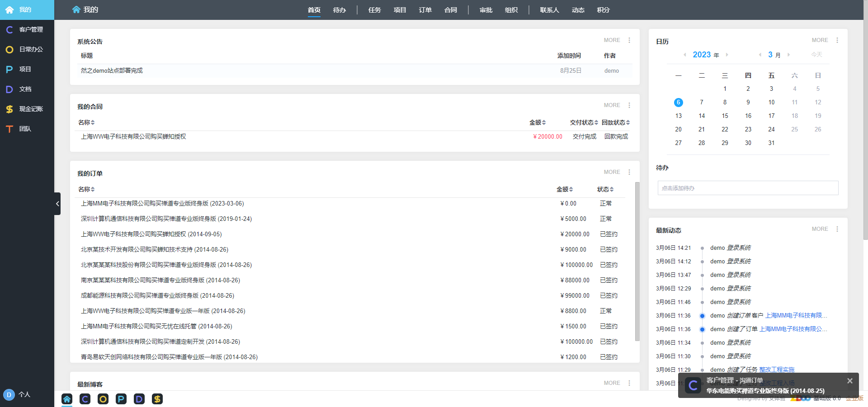Click the home icon in bottom taskbar
This screenshot has width=868, height=407.
click(67, 399)
